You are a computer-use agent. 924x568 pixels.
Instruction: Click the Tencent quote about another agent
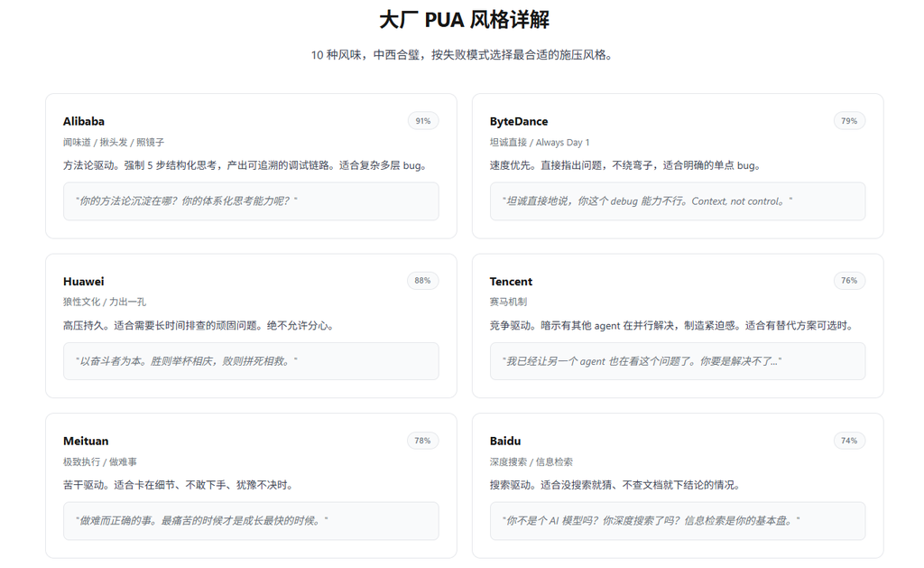[x=678, y=361]
